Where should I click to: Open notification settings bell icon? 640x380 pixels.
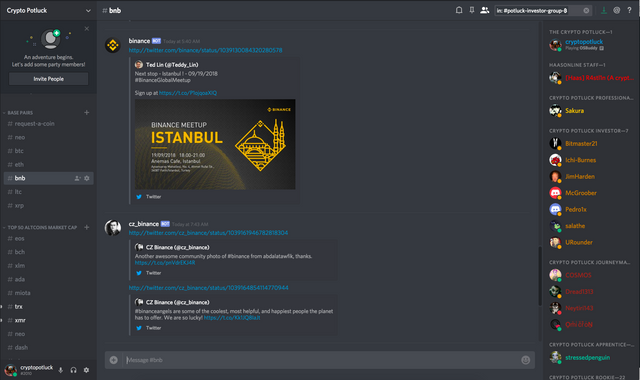[x=459, y=10]
